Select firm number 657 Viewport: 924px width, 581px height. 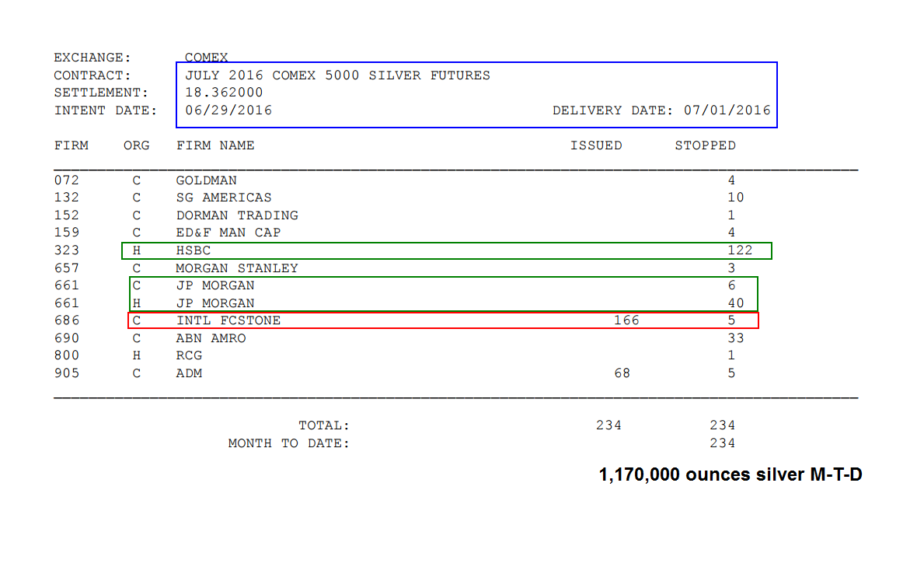tap(67, 268)
